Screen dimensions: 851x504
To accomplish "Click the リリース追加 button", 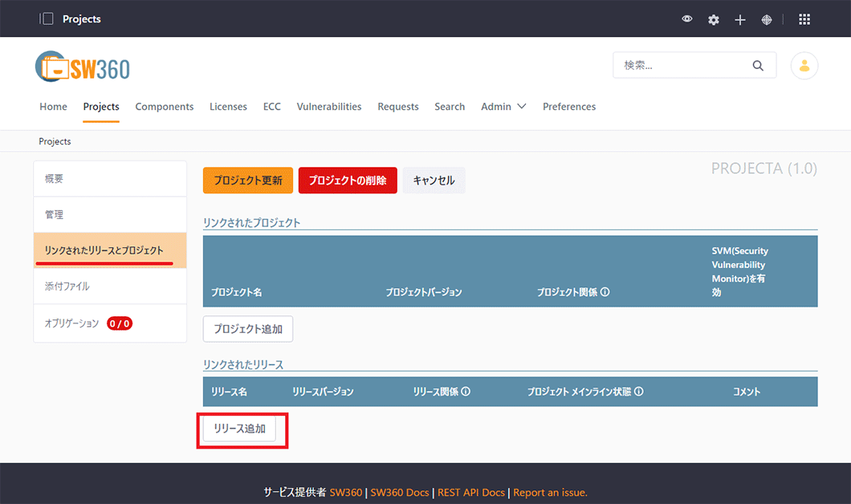I will [x=239, y=429].
